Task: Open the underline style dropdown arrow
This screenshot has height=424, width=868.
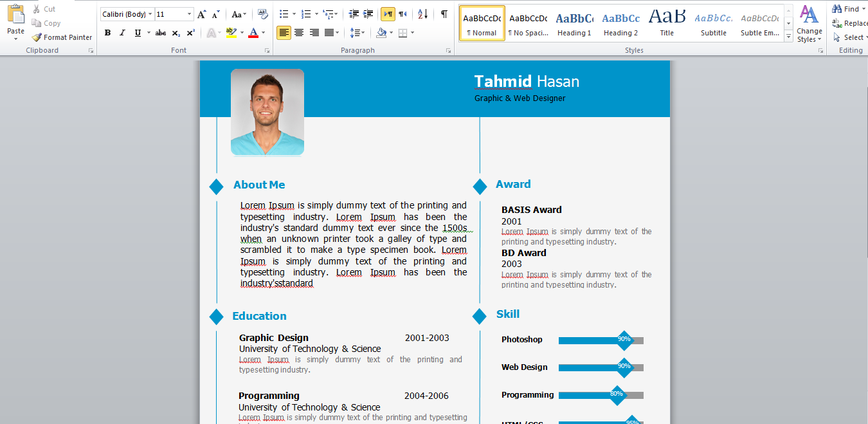Action: coord(149,33)
